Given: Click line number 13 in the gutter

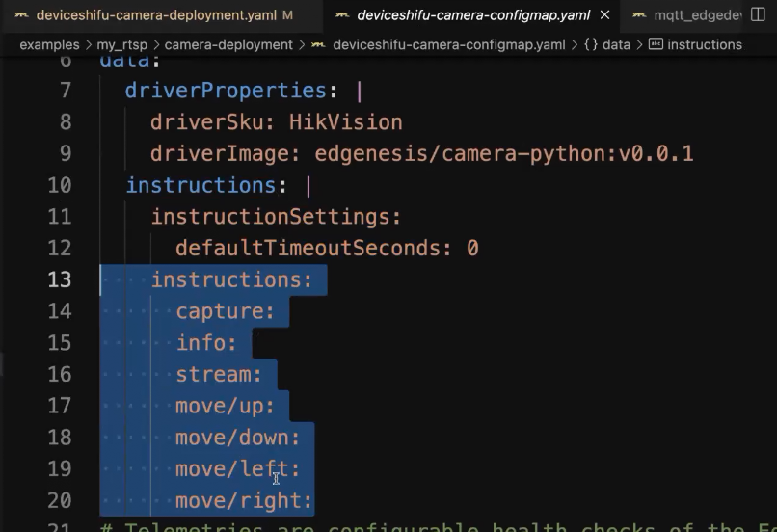Looking at the screenshot, I should pos(60,279).
